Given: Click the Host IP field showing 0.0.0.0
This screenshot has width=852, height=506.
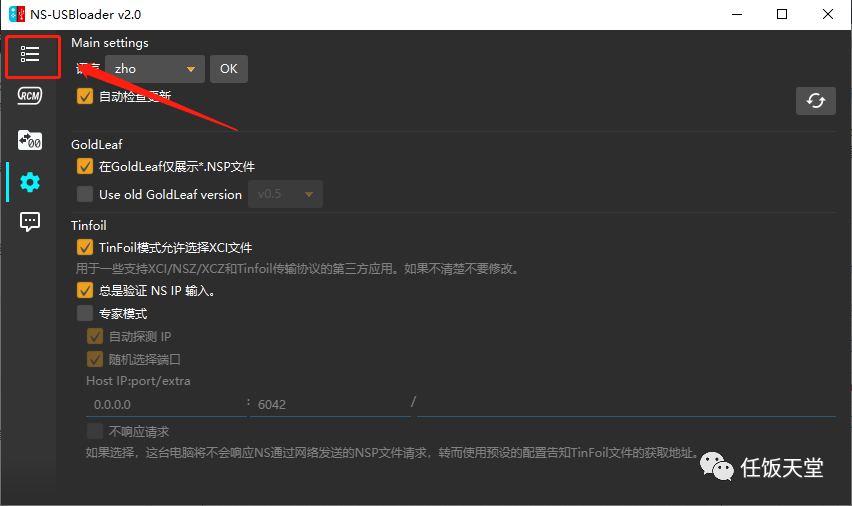Looking at the screenshot, I should coord(166,404).
